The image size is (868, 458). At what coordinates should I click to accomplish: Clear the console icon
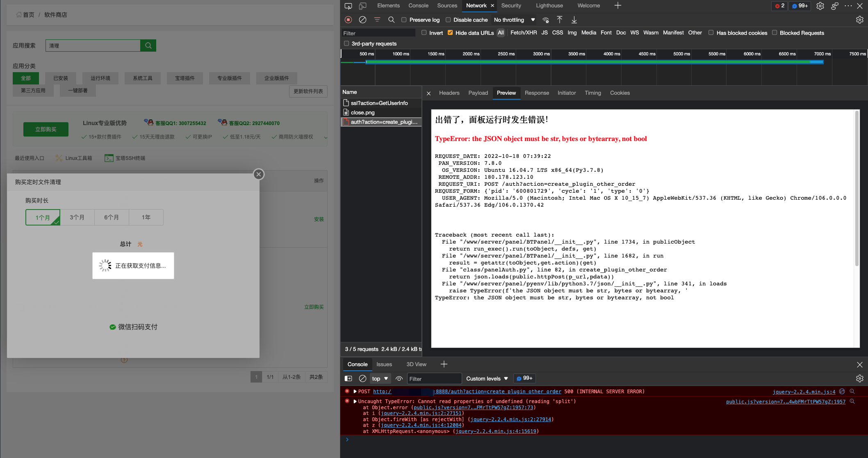point(362,378)
